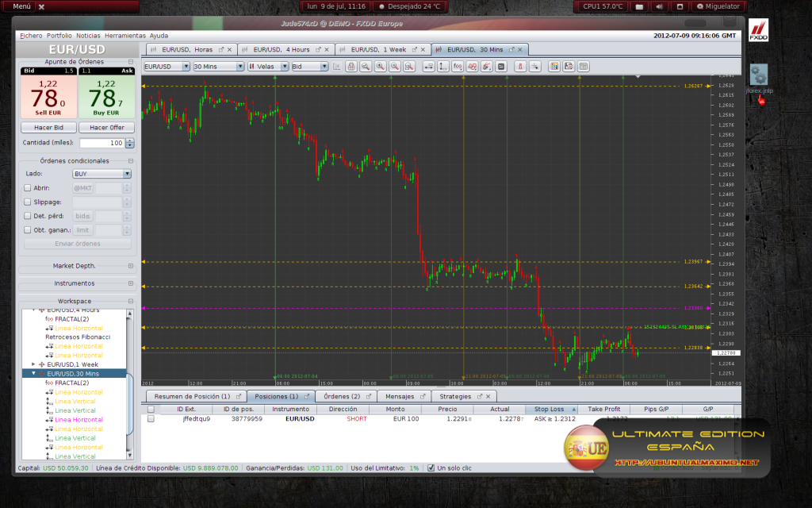
Task: Open the colored grid theme icon
Action: (x=554, y=67)
